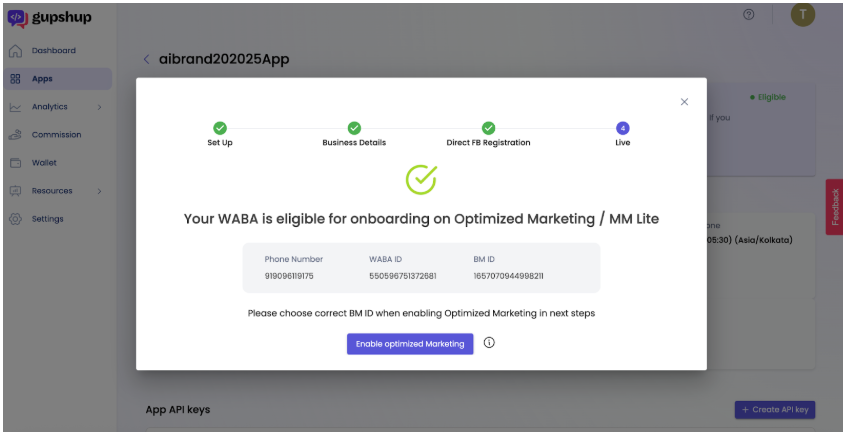
Task: Click the Direct FB Registration label
Action: 488,142
